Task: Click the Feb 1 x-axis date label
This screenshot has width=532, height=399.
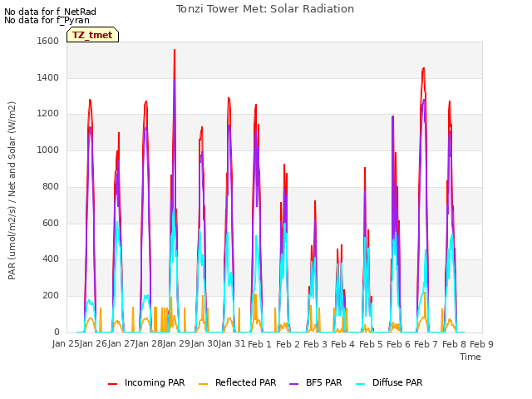Action: click(260, 344)
